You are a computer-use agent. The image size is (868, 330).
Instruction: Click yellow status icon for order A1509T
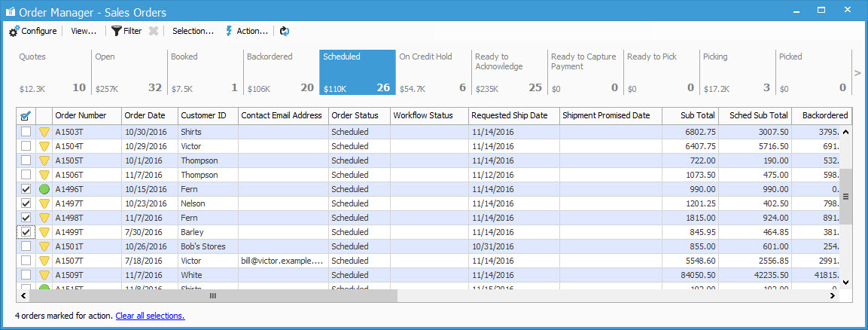[x=44, y=275]
